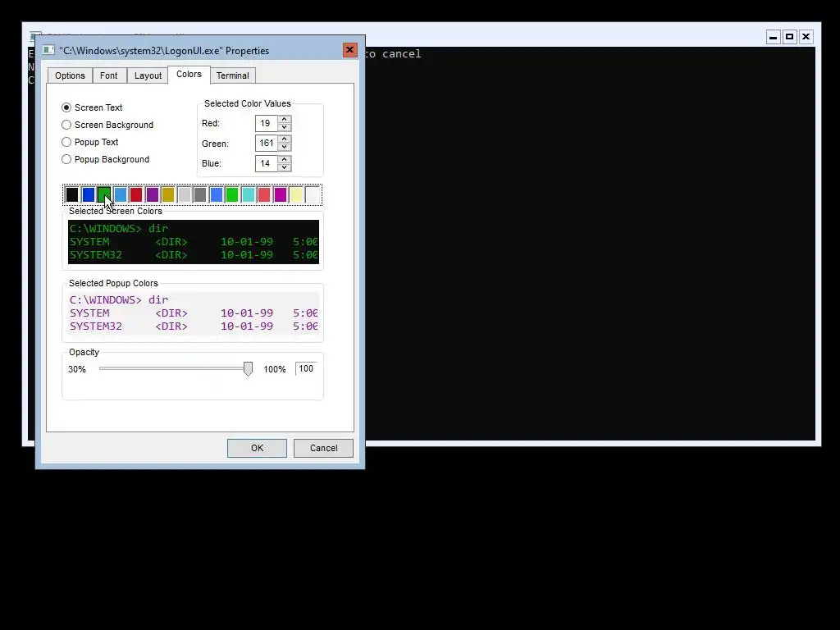This screenshot has width=840, height=630.
Task: Select the Screen Text radio button
Action: (x=66, y=107)
